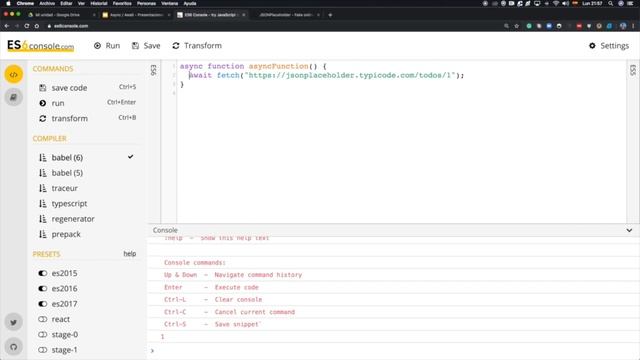Click the Transform button in top toolbar
This screenshot has width=640, height=360.
pos(197,46)
